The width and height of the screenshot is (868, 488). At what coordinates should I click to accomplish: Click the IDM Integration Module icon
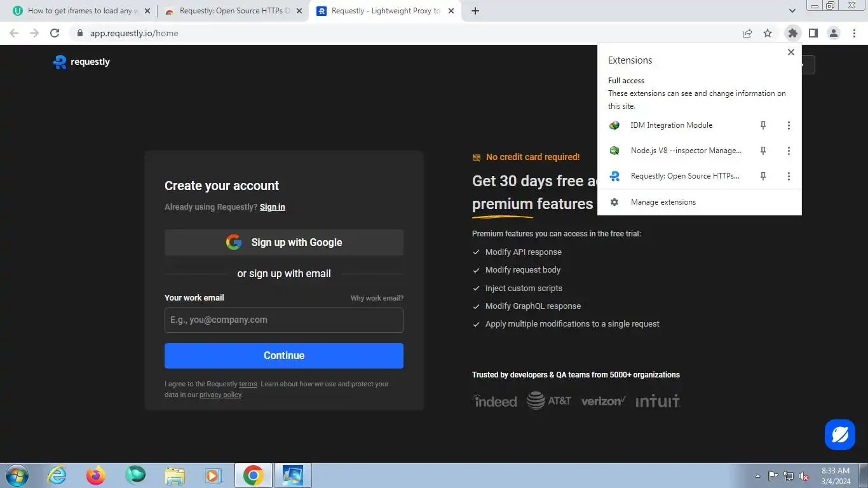tap(614, 125)
